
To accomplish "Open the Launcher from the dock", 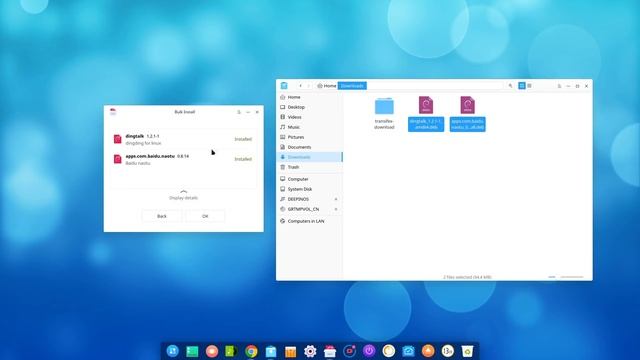I will (x=173, y=351).
